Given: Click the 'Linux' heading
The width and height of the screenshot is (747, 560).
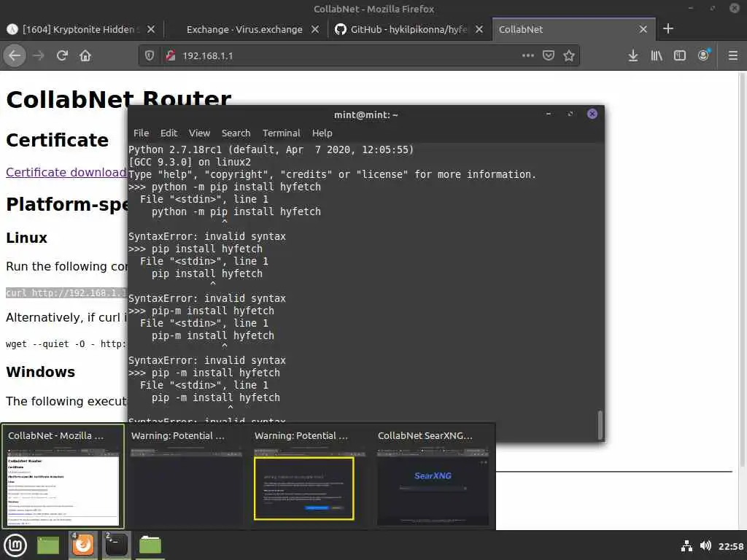Looking at the screenshot, I should (27, 238).
